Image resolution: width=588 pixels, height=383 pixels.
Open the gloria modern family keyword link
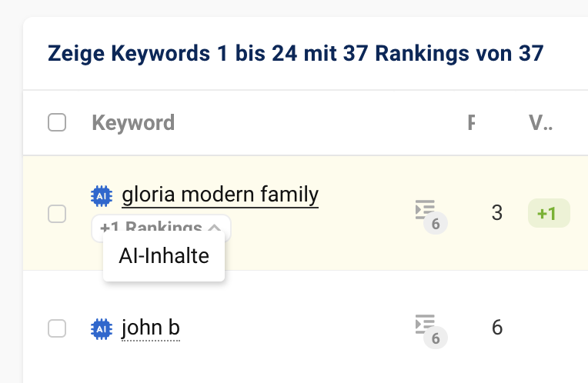[220, 195]
